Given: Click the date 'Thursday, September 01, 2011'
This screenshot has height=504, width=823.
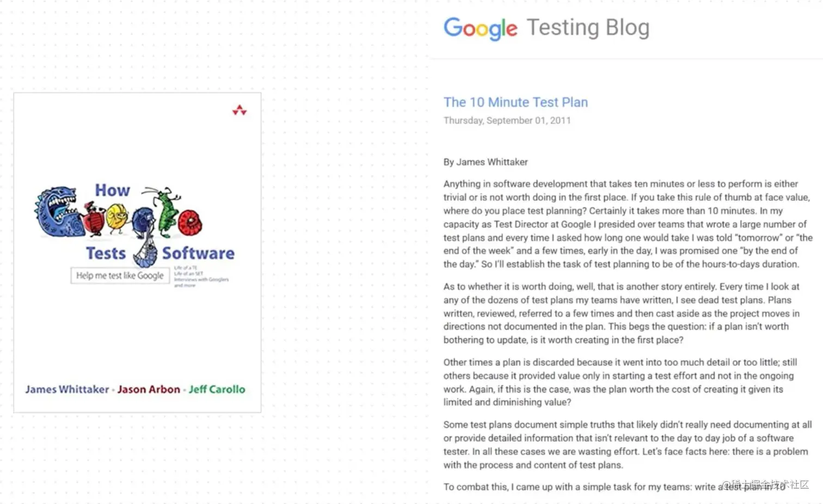Looking at the screenshot, I should (507, 120).
